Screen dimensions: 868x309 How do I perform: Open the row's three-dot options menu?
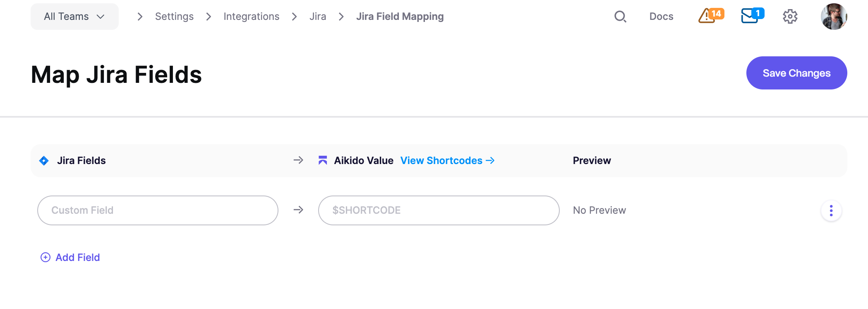click(x=831, y=211)
